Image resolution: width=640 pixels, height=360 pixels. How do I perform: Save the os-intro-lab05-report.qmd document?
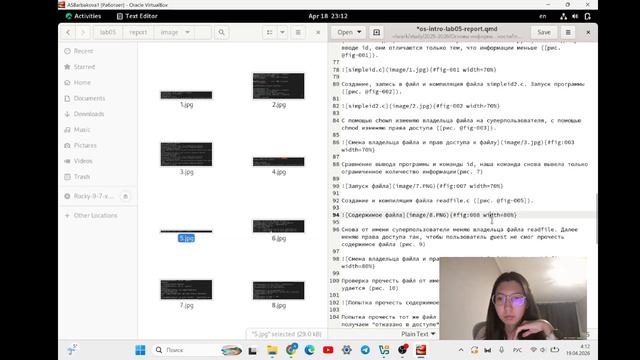(x=544, y=32)
